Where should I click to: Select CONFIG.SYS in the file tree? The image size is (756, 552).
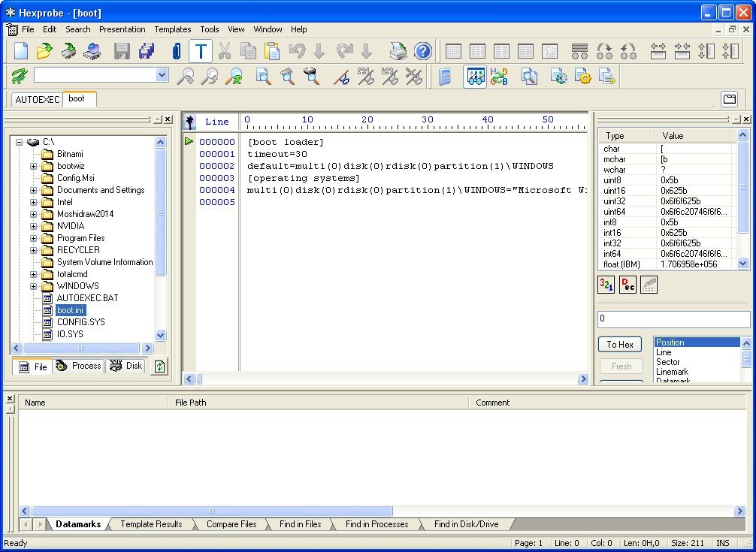pos(80,322)
